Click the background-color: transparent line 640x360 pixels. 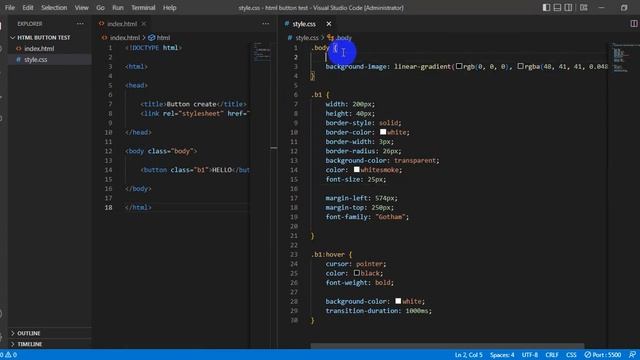click(382, 160)
